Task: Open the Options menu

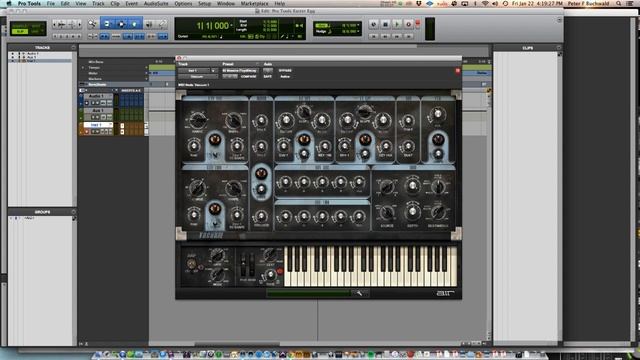Action: click(x=183, y=3)
